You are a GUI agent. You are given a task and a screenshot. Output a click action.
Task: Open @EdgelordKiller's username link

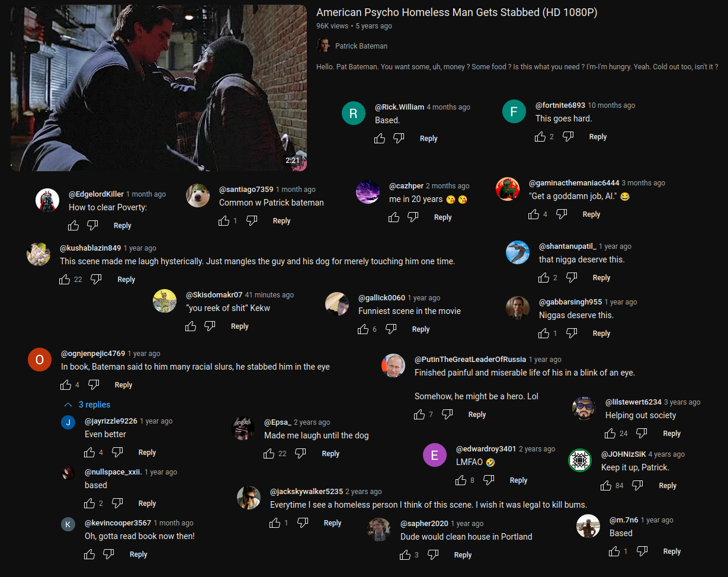(x=97, y=194)
